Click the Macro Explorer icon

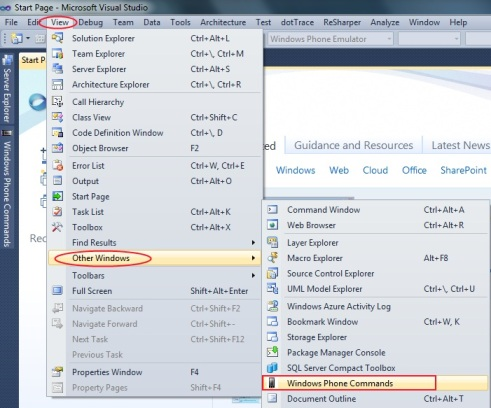point(272,258)
